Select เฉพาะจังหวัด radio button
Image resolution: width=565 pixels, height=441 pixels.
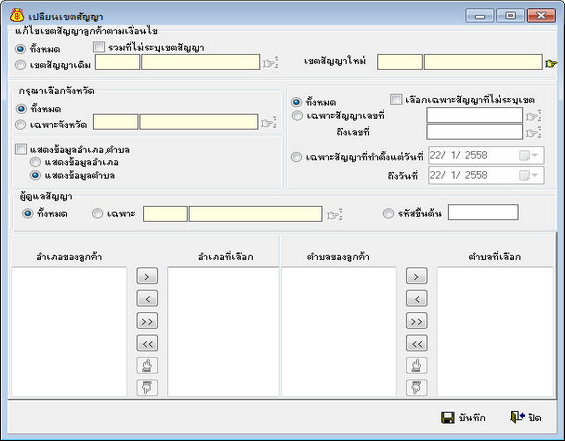[21, 125]
